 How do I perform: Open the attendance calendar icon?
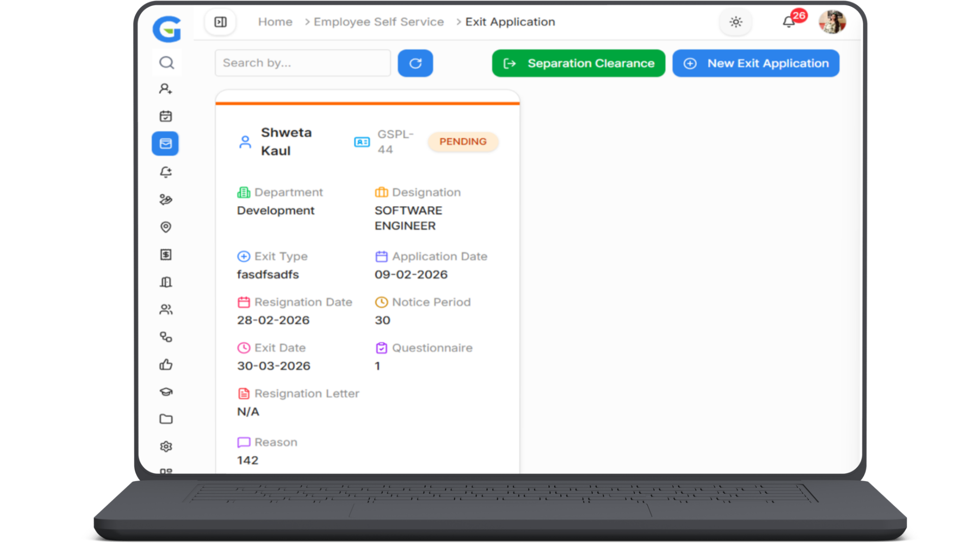click(166, 116)
